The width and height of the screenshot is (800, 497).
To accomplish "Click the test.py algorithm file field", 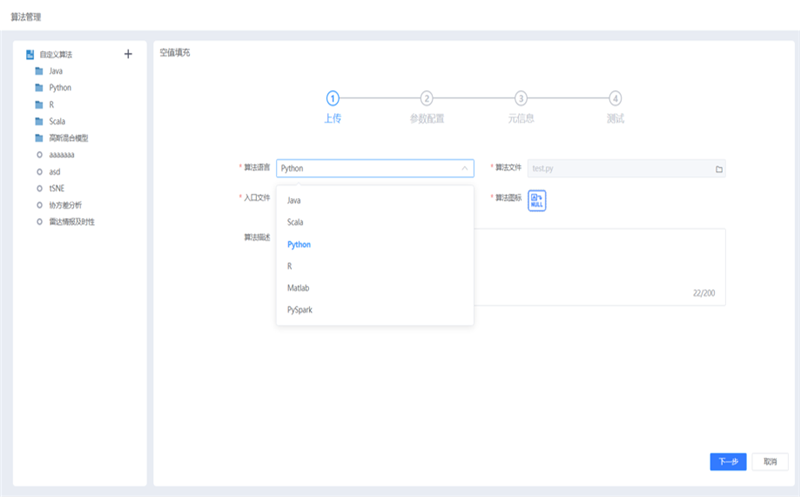I will [620, 169].
